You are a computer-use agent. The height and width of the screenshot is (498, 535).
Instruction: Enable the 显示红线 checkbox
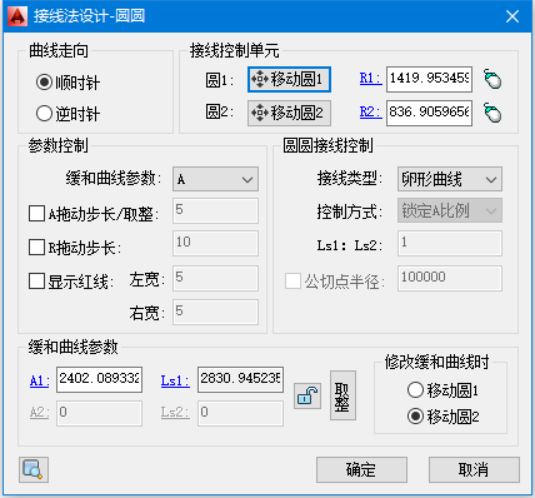[37, 281]
